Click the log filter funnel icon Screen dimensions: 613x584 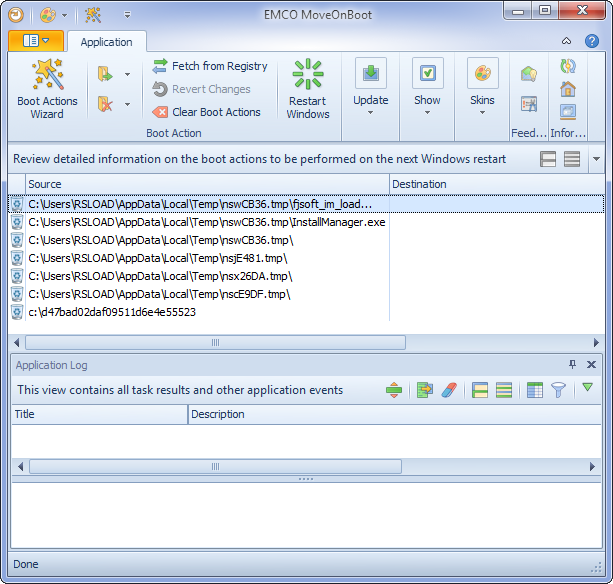(x=558, y=390)
